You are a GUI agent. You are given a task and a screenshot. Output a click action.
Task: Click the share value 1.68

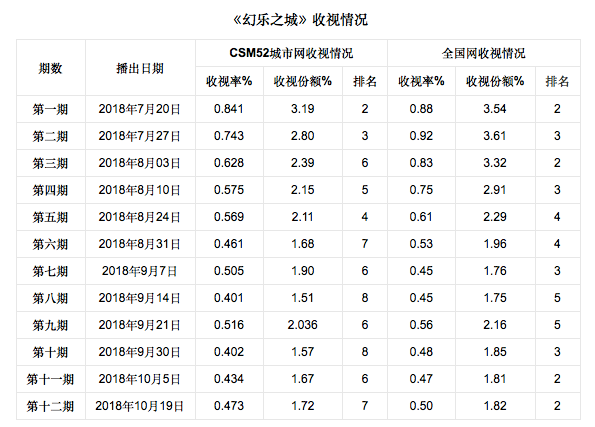302,244
